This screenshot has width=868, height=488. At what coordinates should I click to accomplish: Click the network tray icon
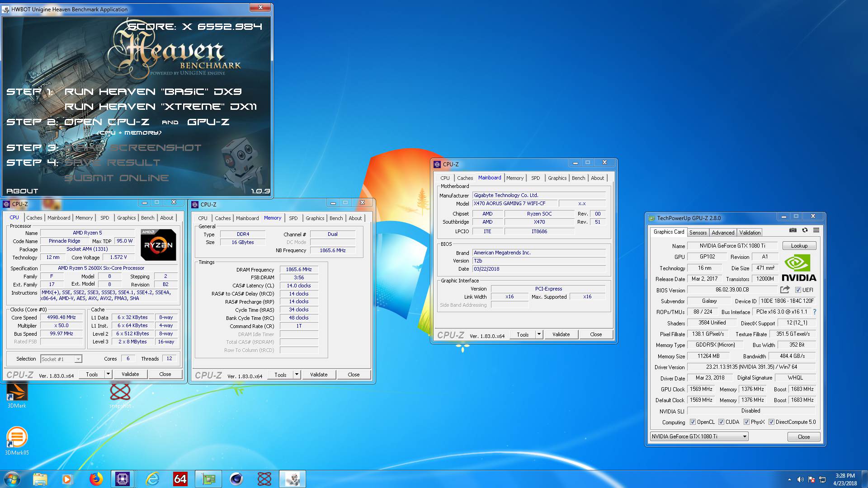click(822, 479)
